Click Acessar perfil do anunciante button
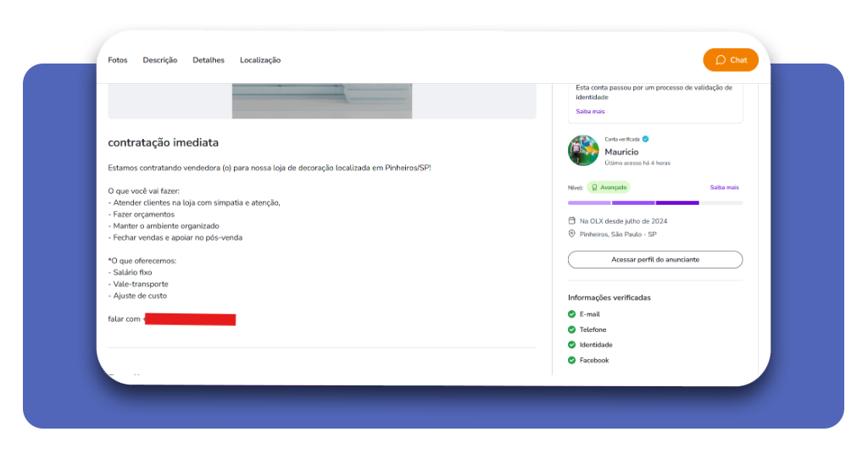The image size is (868, 454). click(x=655, y=259)
